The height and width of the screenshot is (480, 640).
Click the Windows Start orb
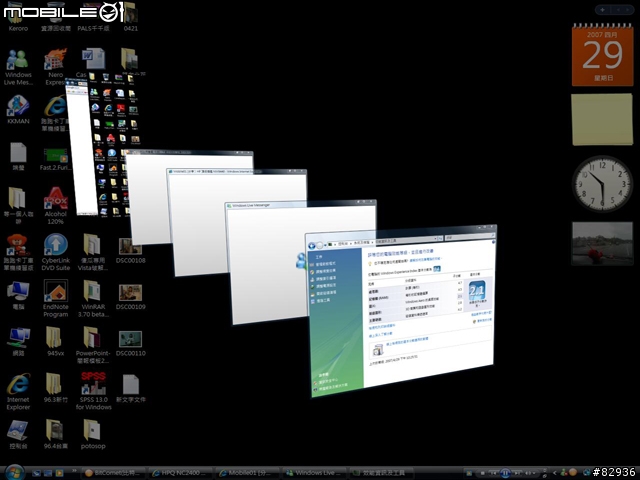click(x=14, y=472)
